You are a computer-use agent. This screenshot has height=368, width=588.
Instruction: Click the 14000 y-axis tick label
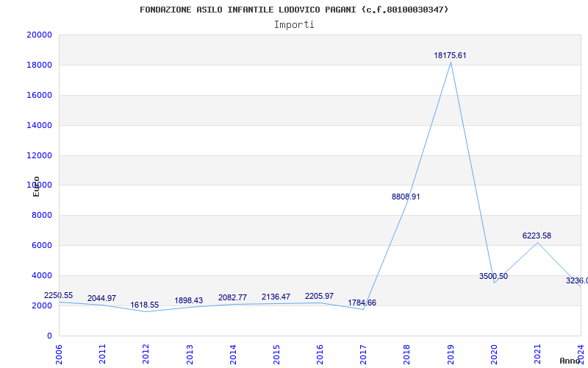[x=39, y=125]
